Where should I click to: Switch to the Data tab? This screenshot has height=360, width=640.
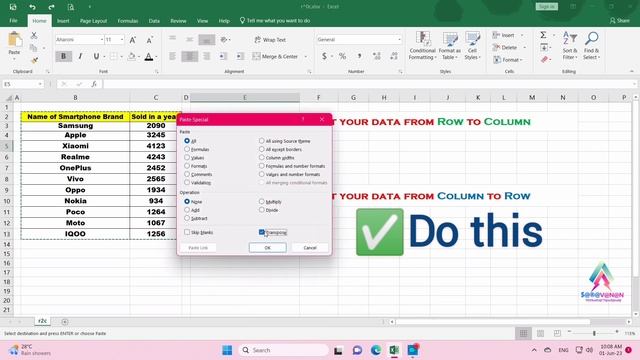point(154,20)
